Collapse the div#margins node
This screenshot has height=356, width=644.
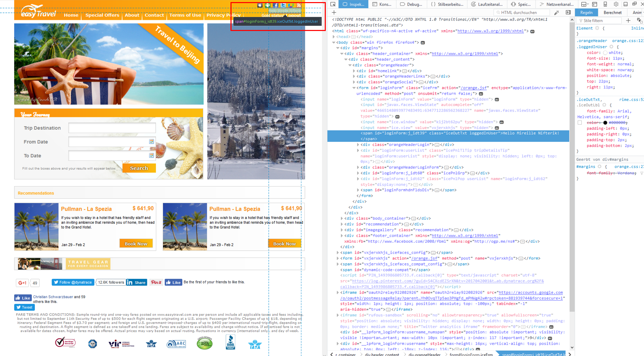337,48
